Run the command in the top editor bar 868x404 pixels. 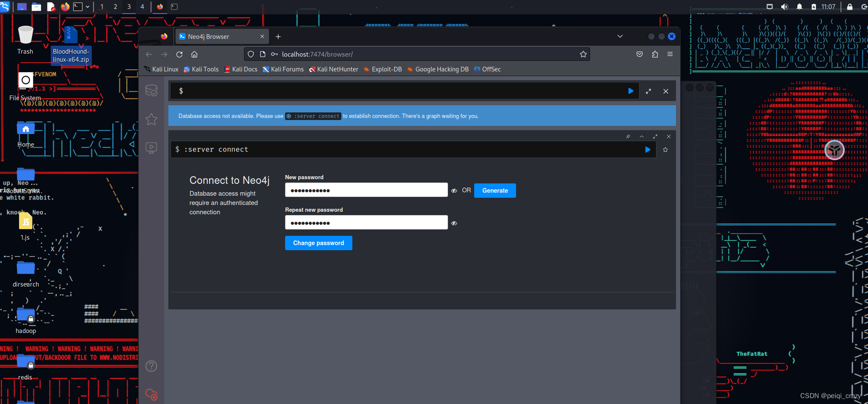[631, 91]
